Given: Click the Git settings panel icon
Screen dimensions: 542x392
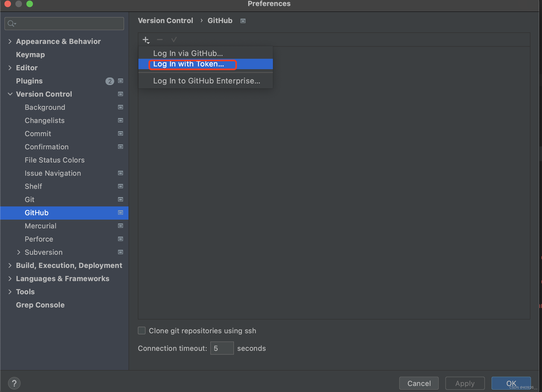Looking at the screenshot, I should pyautogui.click(x=119, y=199).
